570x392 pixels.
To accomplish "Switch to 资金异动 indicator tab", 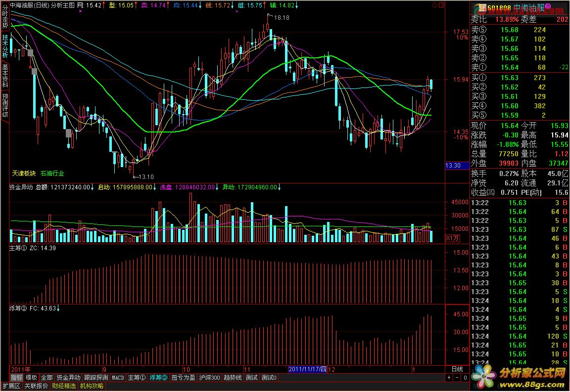I will (68, 378).
